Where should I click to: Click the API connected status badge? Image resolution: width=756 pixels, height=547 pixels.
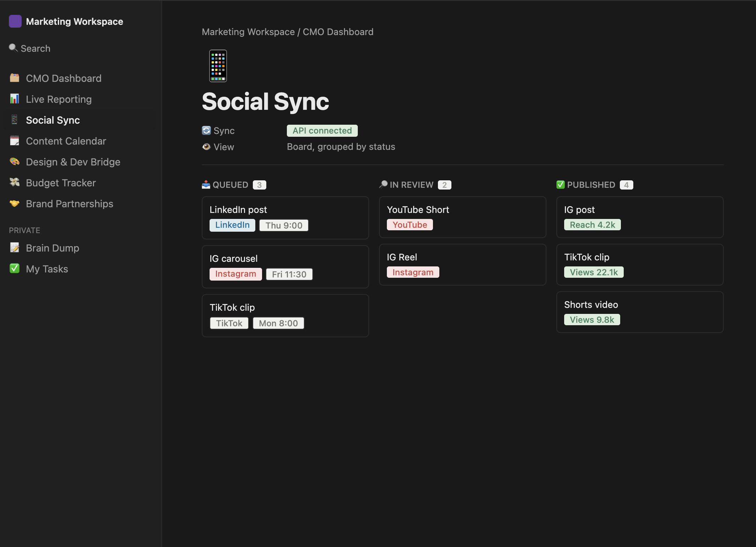322,131
